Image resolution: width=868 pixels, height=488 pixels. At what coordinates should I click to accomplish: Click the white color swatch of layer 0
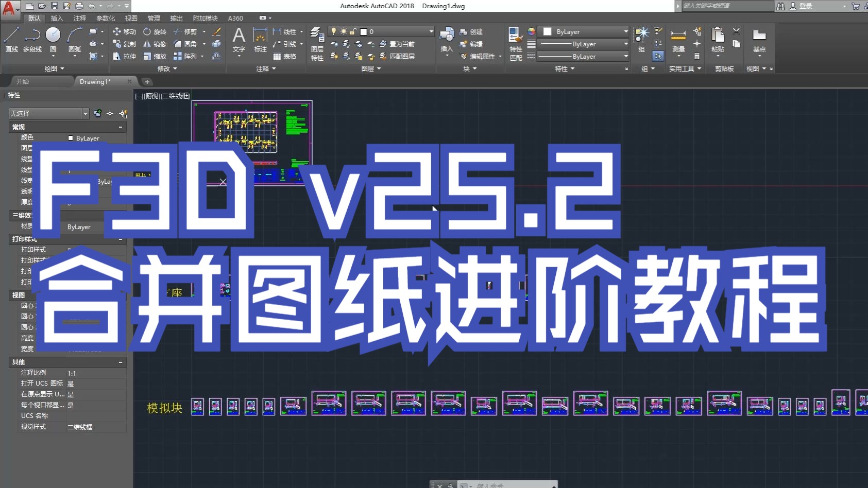pos(363,31)
